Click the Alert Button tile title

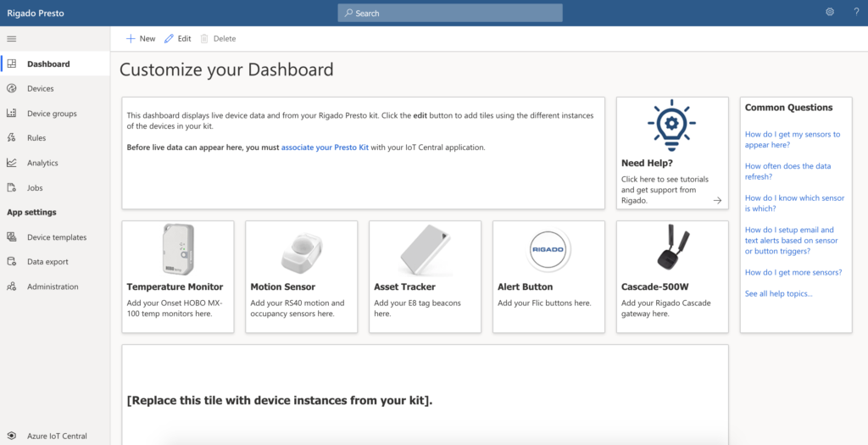point(525,286)
